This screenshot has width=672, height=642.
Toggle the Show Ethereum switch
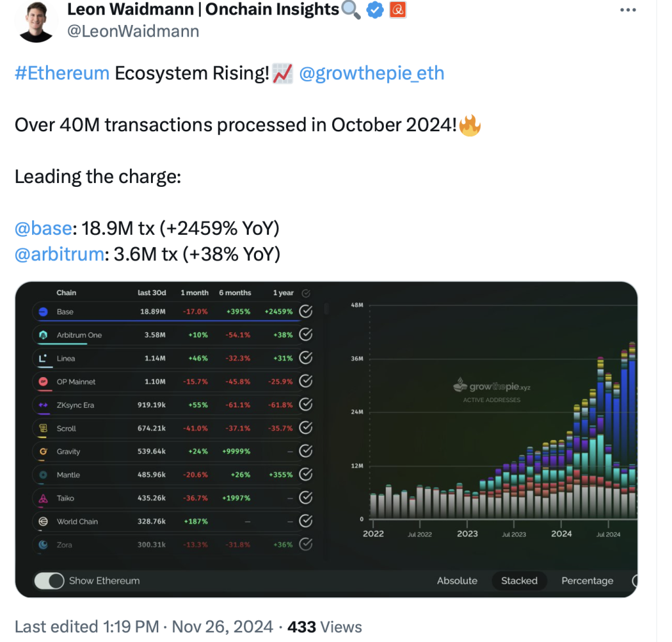pos(49,581)
